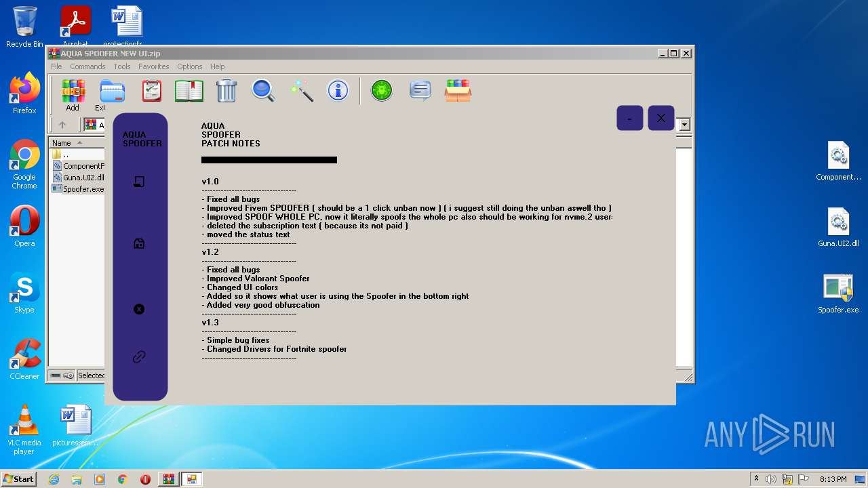The height and width of the screenshot is (488, 868).
Task: Click the 8:13 PM taskbar clock
Action: [833, 479]
